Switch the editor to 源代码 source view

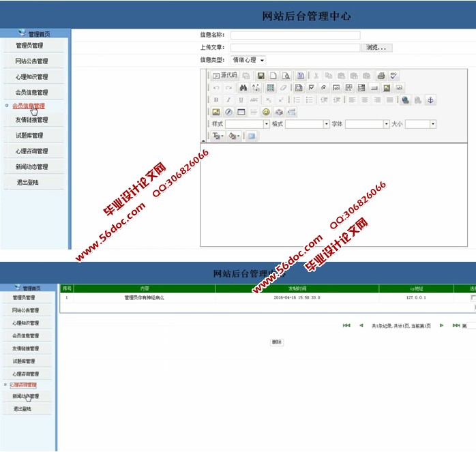coord(224,76)
